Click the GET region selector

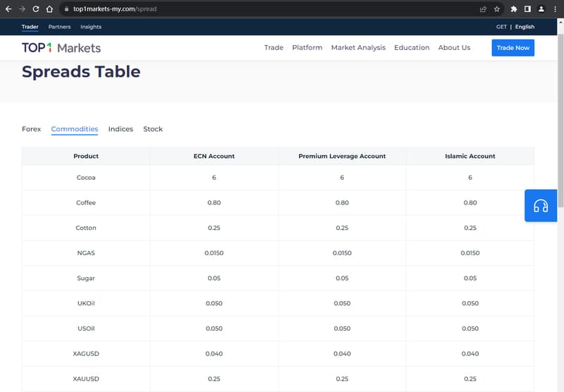click(501, 27)
